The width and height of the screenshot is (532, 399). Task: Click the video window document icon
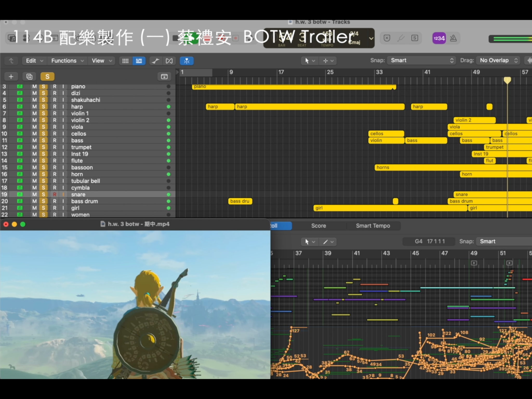pyautogui.click(x=103, y=224)
